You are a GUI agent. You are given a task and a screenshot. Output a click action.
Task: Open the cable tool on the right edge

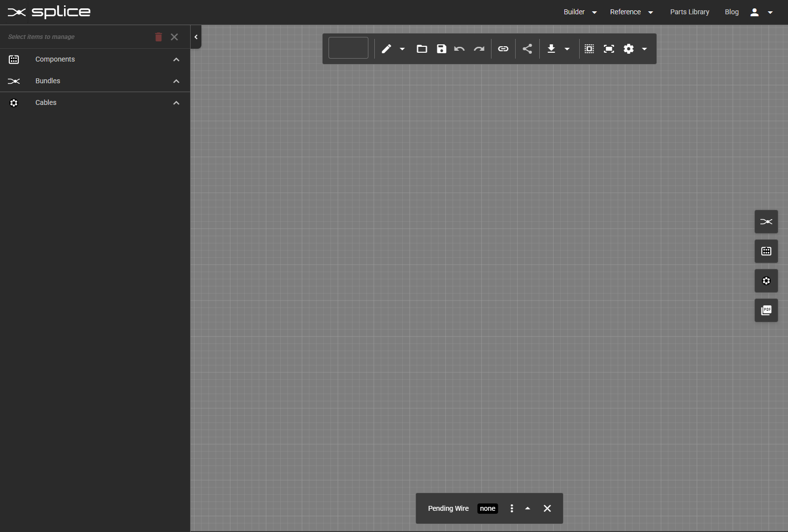[766, 281]
